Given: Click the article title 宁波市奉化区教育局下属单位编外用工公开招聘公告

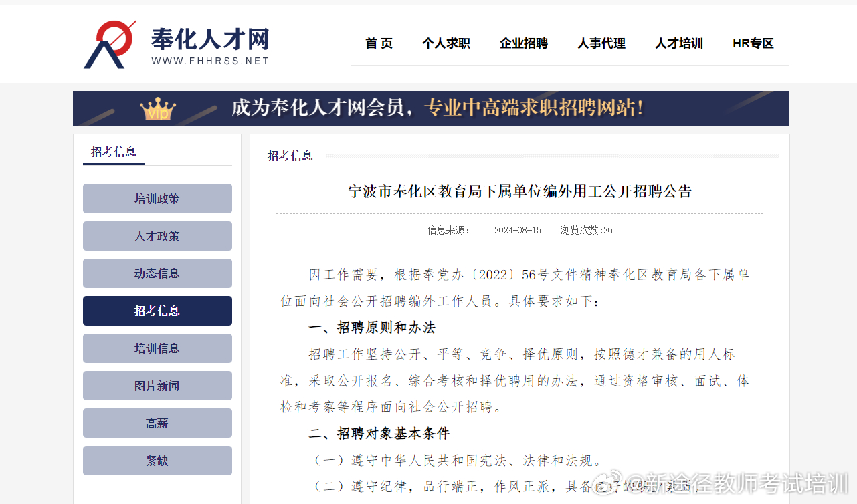Looking at the screenshot, I should pos(519,192).
